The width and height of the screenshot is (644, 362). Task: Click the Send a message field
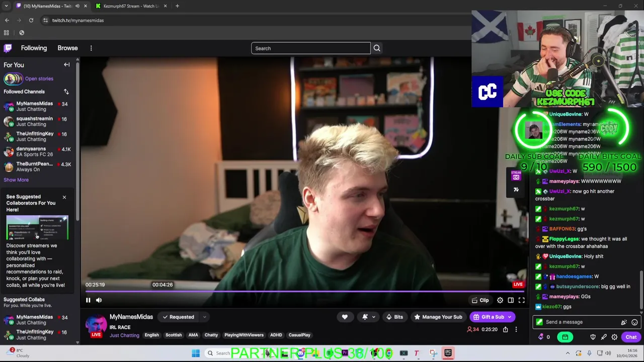[582, 322]
